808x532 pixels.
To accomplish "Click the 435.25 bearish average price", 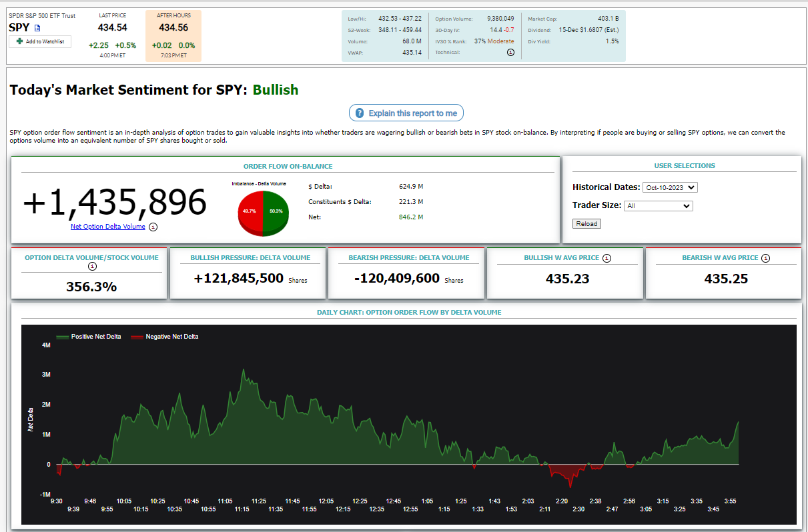I will tap(726, 279).
